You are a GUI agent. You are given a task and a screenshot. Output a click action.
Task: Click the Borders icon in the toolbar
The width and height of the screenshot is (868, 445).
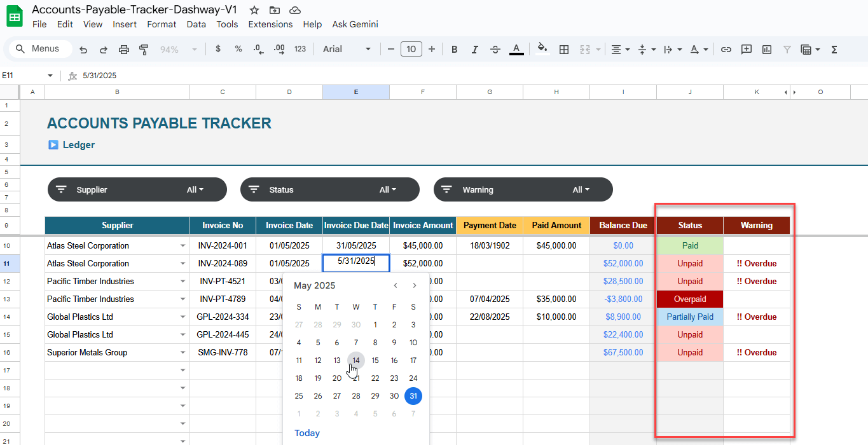563,50
